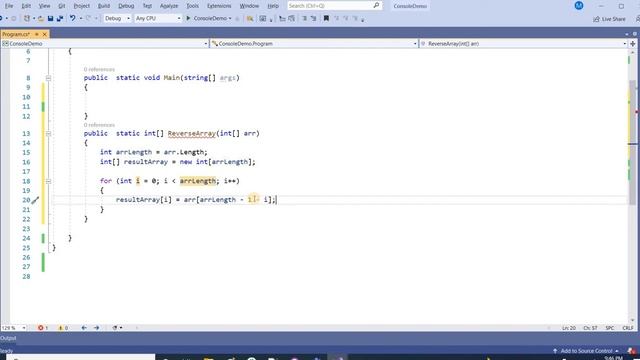The width and height of the screenshot is (640, 360).
Task: Open the File menu
Action: pos(9,6)
